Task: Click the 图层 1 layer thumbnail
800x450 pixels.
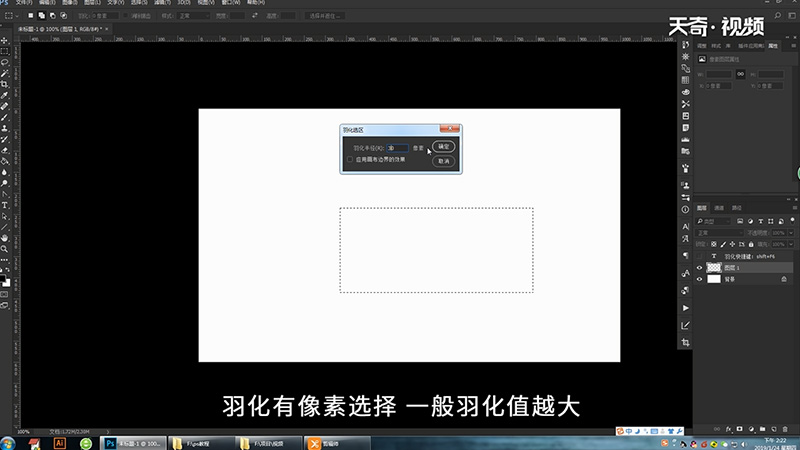Action: 714,267
